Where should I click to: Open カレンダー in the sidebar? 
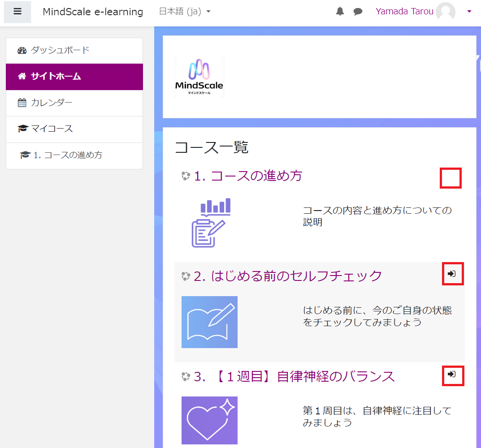click(x=74, y=103)
